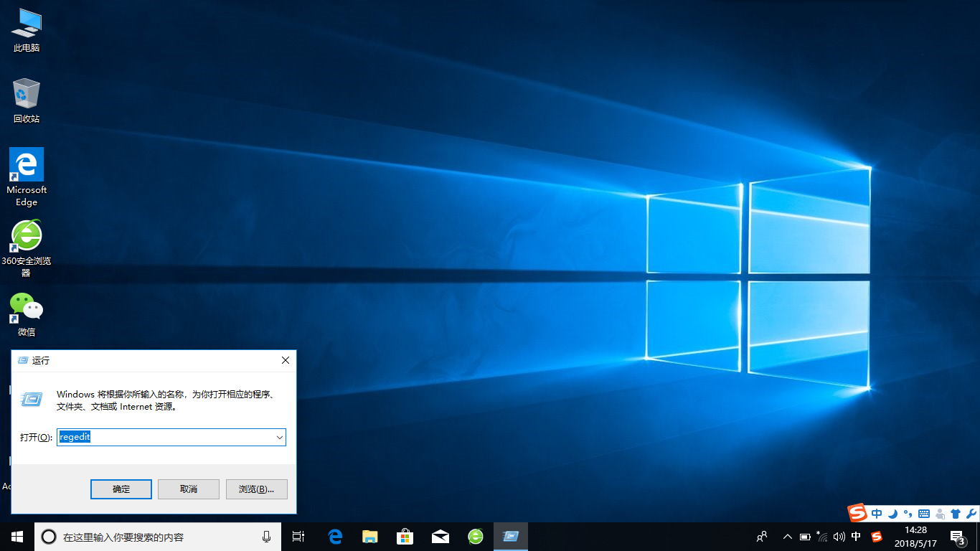Click the 取消 button in Run dialog
The height and width of the screenshot is (551, 980).
coord(189,489)
